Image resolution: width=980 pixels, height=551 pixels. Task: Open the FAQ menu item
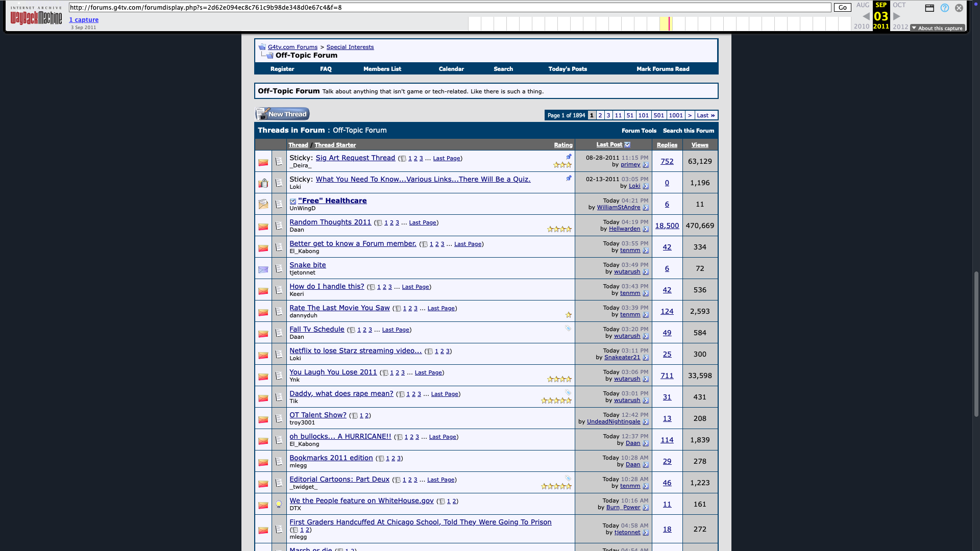coord(326,69)
